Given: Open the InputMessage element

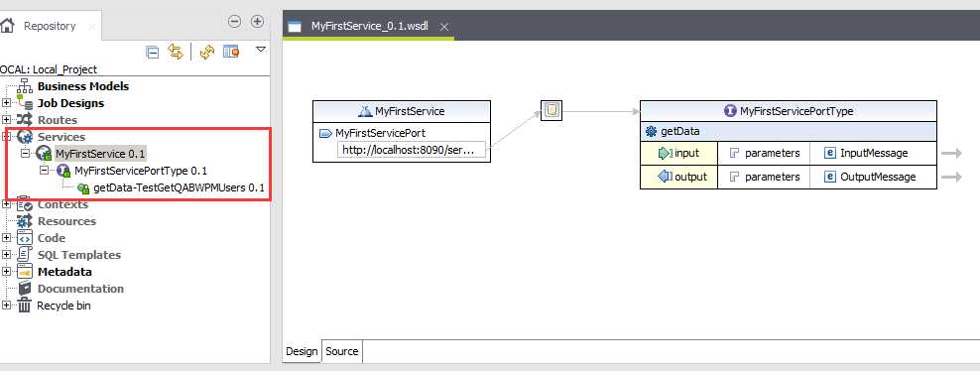Looking at the screenshot, I should tap(873, 153).
